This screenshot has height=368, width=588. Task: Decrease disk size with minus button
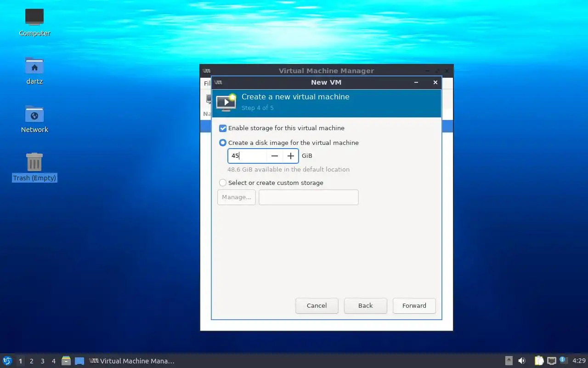(x=275, y=156)
